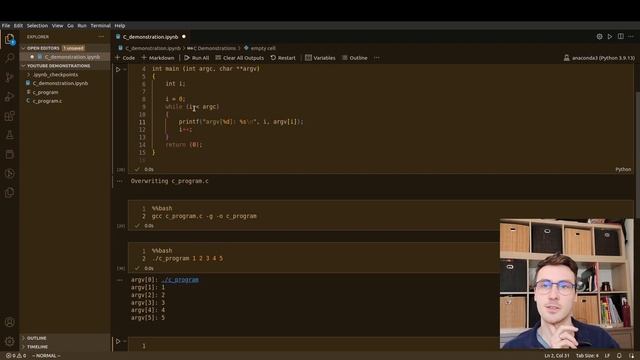
Task: Select the anaconda3 Python kernel picker
Action: pos(599,58)
